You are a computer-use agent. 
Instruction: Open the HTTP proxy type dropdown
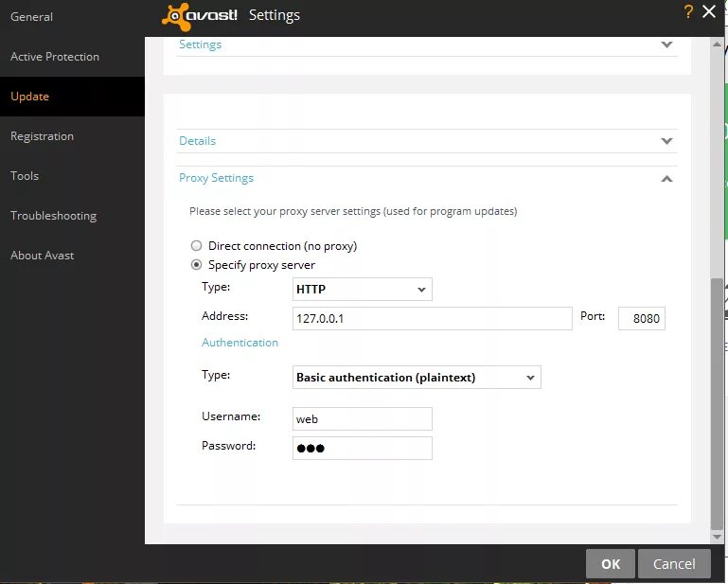[363, 290]
